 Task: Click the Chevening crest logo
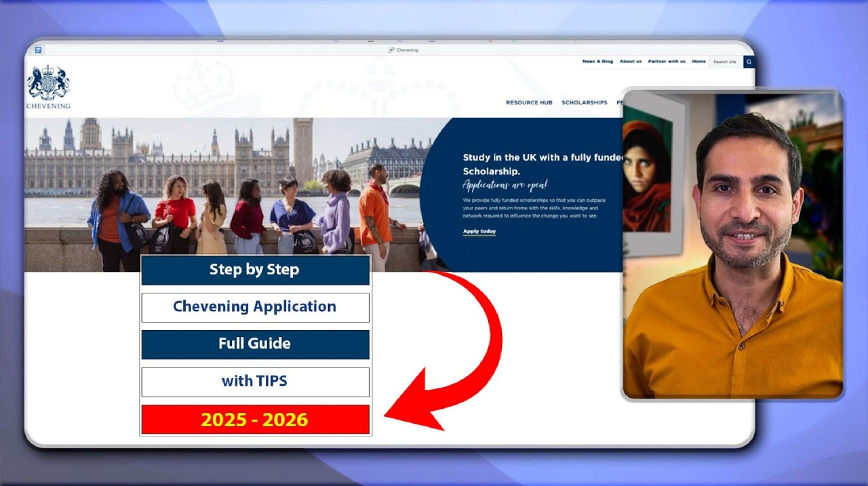click(48, 87)
